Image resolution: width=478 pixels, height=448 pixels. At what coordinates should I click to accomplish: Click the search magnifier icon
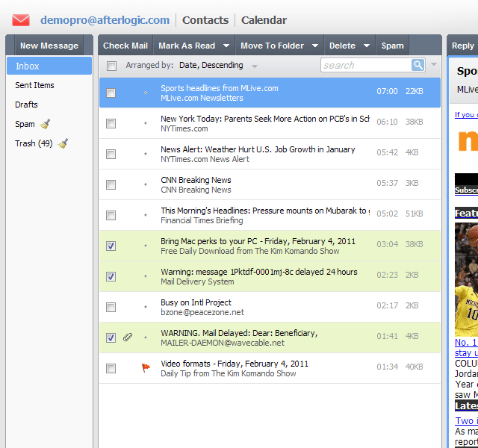point(418,65)
